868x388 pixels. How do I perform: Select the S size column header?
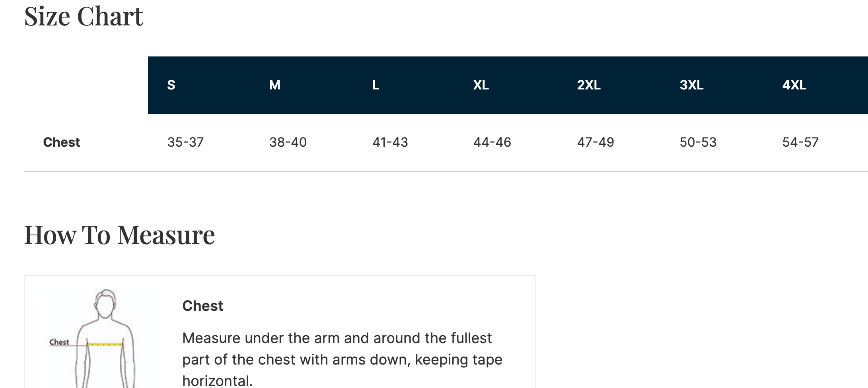point(171,85)
